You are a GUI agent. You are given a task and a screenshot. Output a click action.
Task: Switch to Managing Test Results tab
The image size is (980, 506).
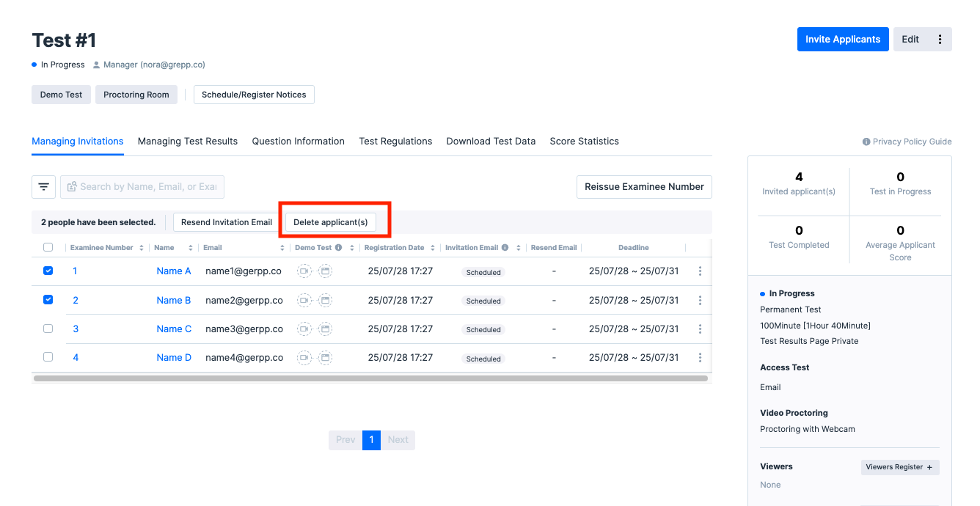[188, 142]
